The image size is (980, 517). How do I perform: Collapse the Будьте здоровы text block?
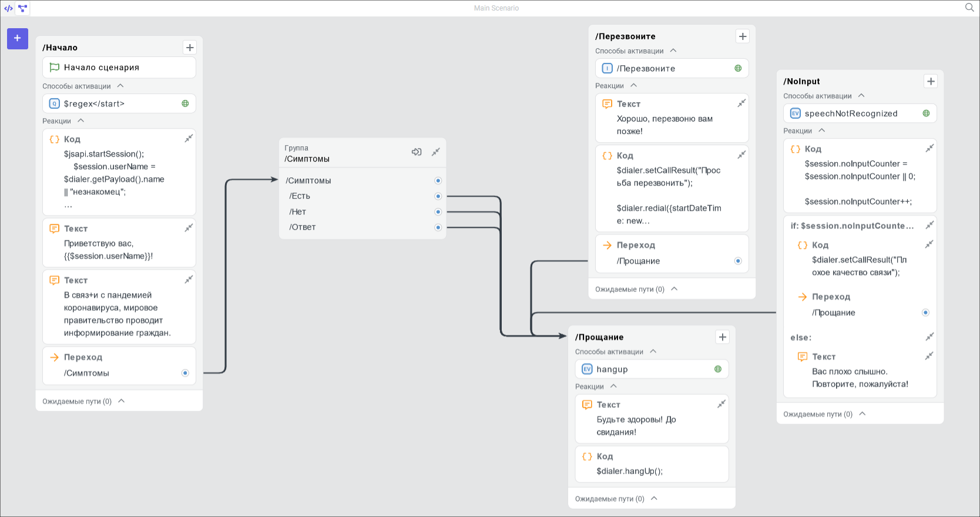[x=721, y=404]
